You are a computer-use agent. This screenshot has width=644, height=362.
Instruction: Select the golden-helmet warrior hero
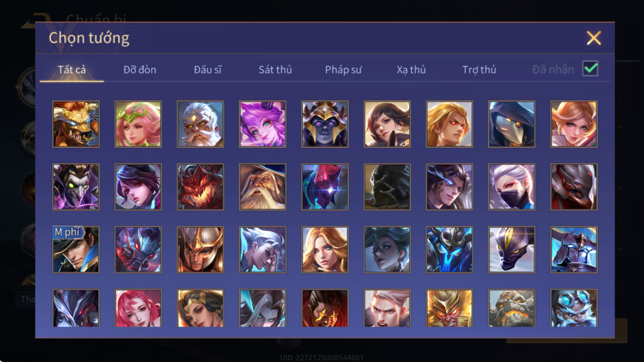point(201,250)
